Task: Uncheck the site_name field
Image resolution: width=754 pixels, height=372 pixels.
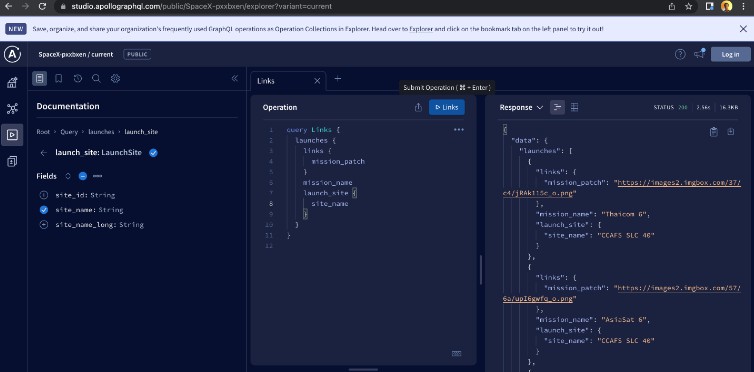Action: [44, 210]
